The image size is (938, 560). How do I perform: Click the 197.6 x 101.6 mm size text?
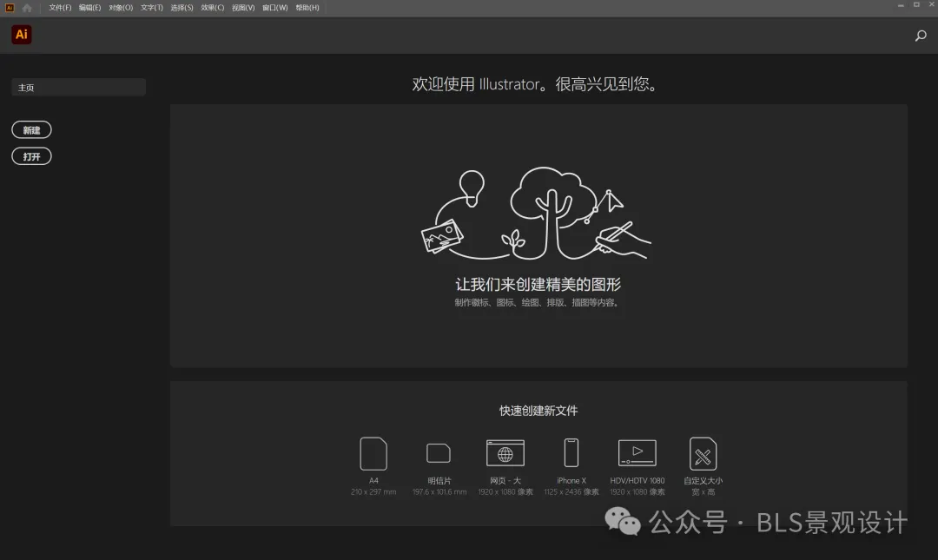tap(439, 491)
